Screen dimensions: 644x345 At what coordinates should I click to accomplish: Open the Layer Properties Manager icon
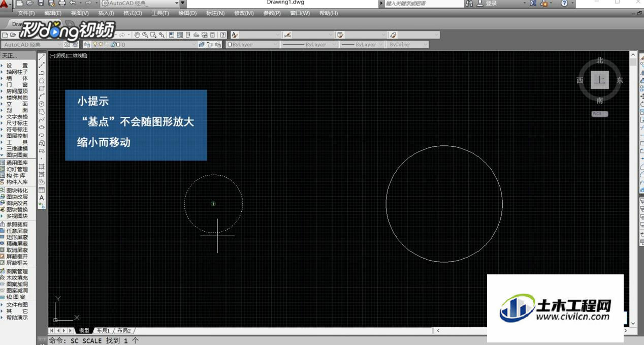click(87, 45)
